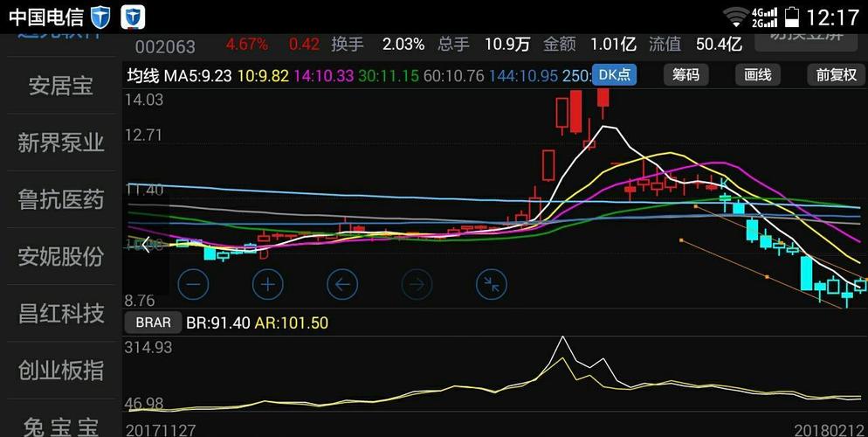Viewport: 868px width, 437px height.
Task: Tap the BR peak on indicator chart
Action: click(x=563, y=336)
